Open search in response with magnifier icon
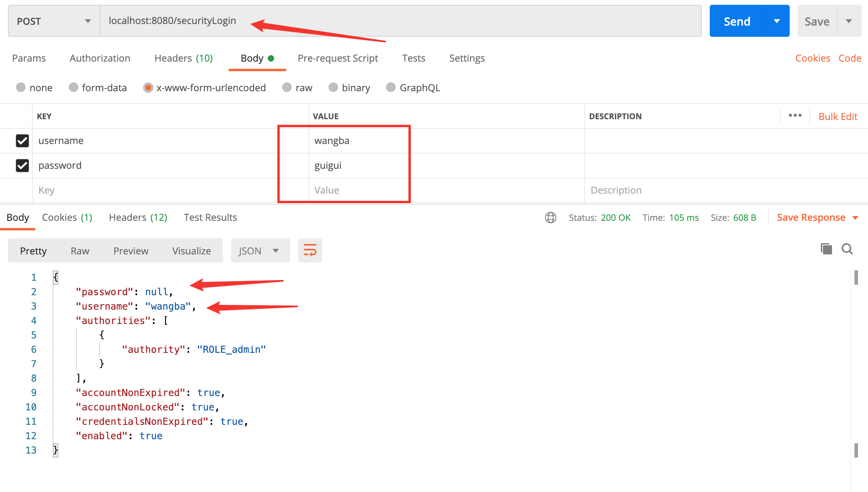Screen dimensions: 868x492 847,249
